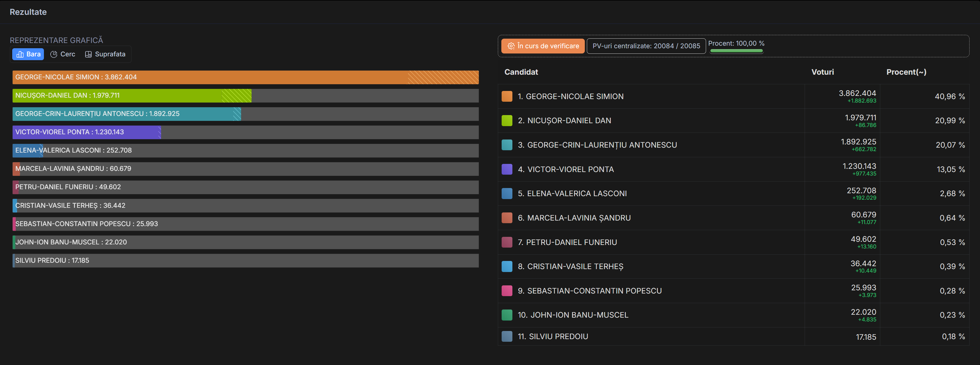Click the Petru-Daniel Funeriu bar label
Viewport: 980px width, 365px height.
coord(68,187)
